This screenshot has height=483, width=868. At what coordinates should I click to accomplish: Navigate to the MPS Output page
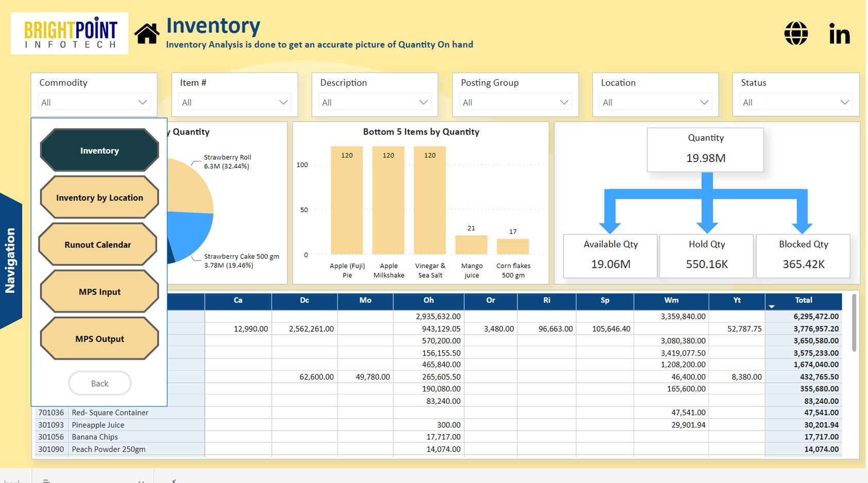(x=99, y=339)
